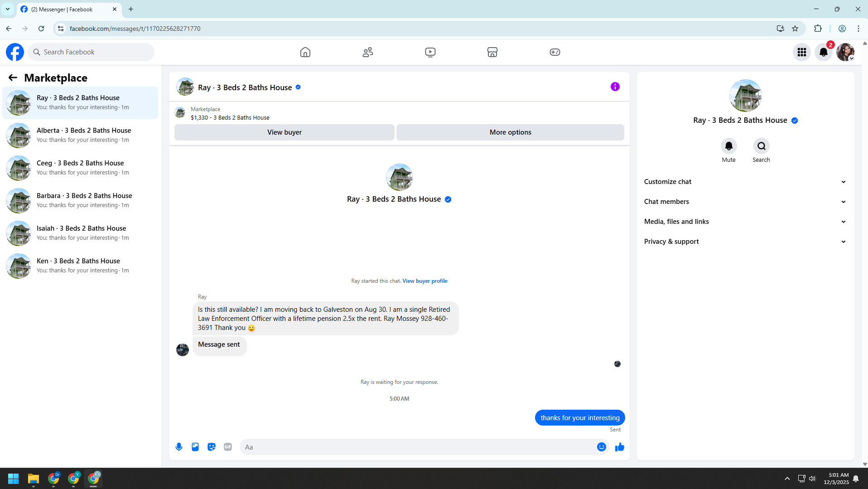This screenshot has width=868, height=489.
Task: Open the emoji picker
Action: [x=601, y=447]
